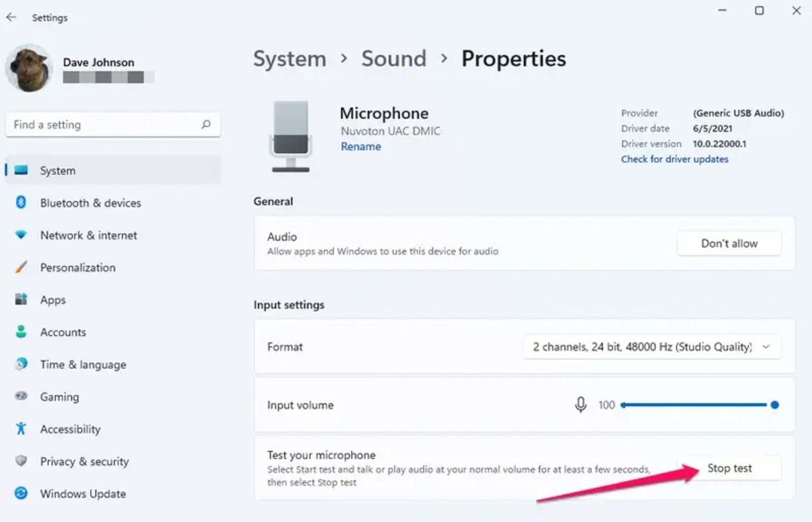The image size is (812, 522).
Task: Click the Format dropdown chevron arrow
Action: click(x=766, y=347)
